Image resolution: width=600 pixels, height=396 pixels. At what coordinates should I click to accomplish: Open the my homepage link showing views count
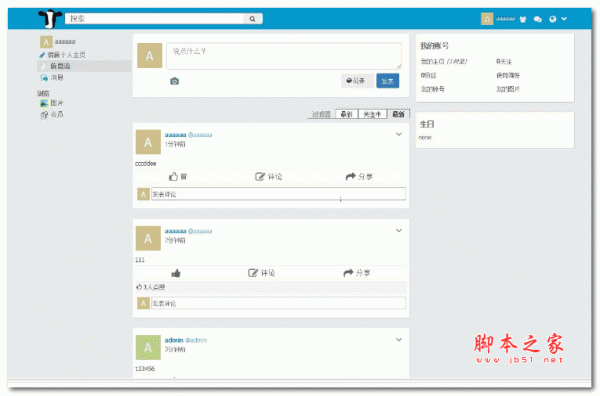(x=444, y=62)
